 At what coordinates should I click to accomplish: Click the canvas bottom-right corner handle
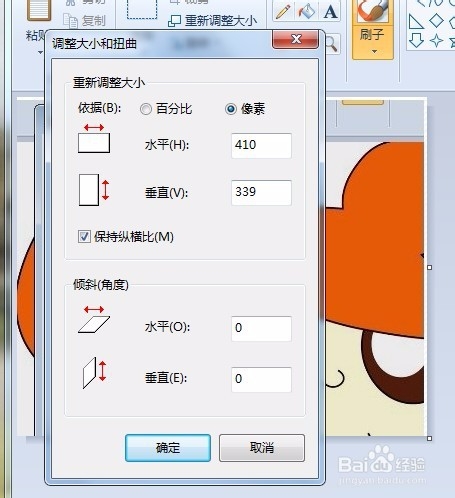click(x=429, y=438)
